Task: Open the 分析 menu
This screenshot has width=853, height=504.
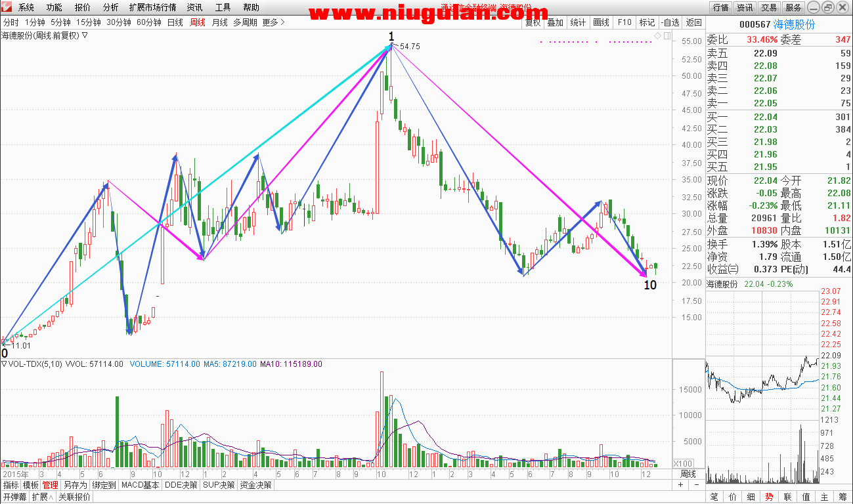Action: 111,7
